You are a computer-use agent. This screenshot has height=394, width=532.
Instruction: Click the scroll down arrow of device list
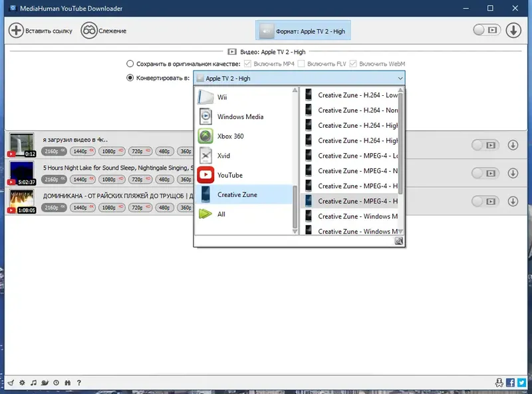point(295,232)
